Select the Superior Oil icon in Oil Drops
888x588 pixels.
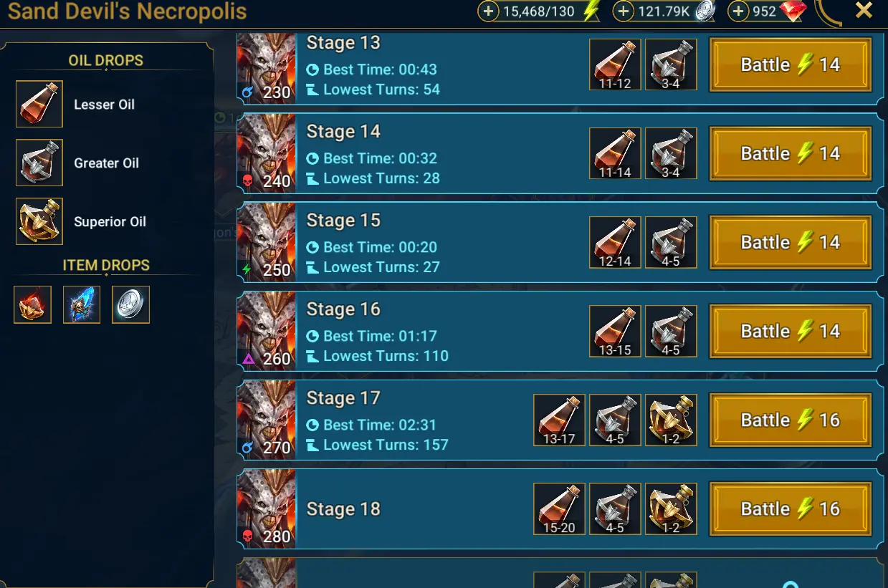pyautogui.click(x=39, y=221)
